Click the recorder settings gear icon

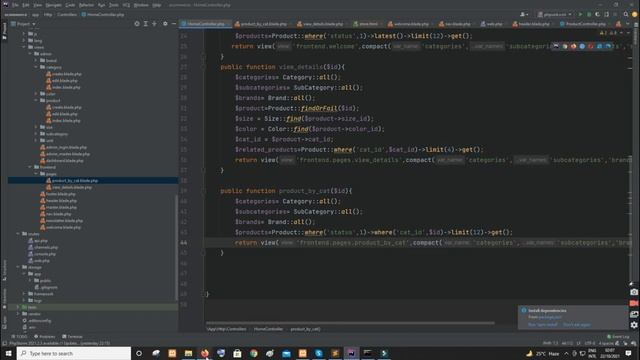point(634,325)
